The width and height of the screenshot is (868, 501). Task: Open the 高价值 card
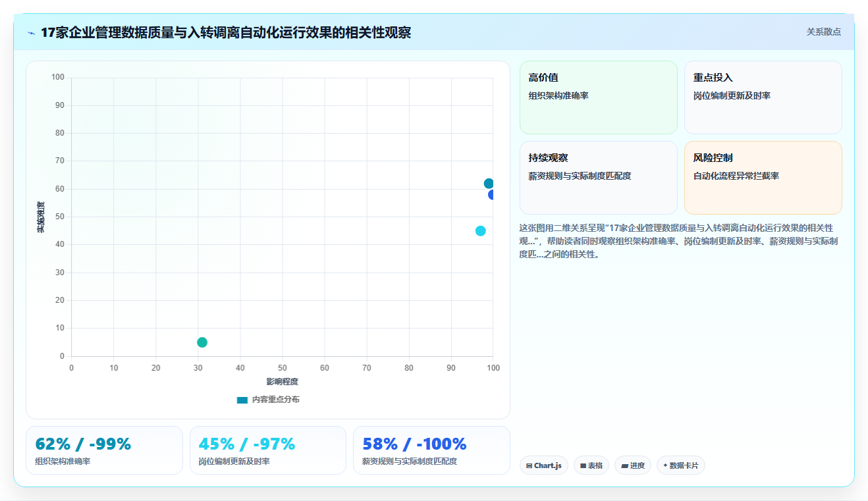click(599, 97)
